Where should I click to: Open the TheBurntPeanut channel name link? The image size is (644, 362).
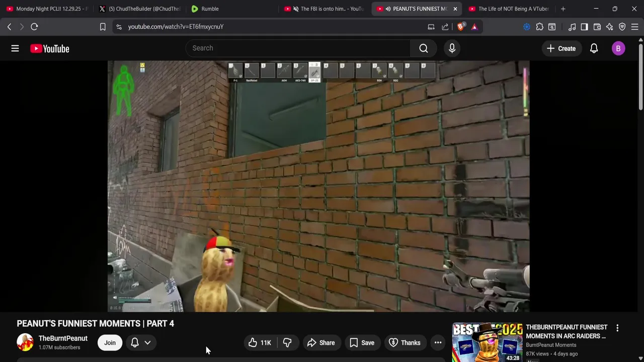pos(63,338)
